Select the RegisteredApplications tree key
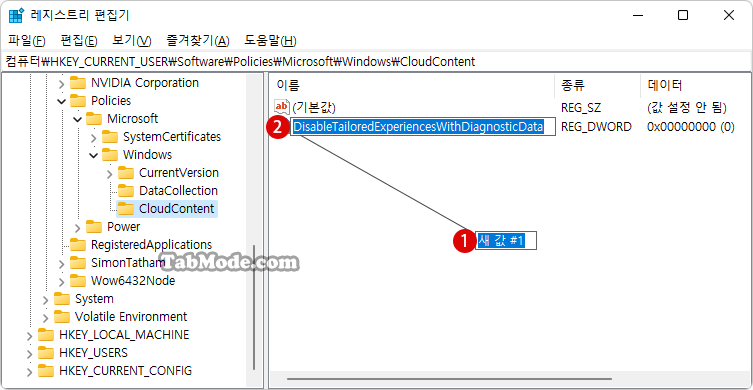 [151, 245]
